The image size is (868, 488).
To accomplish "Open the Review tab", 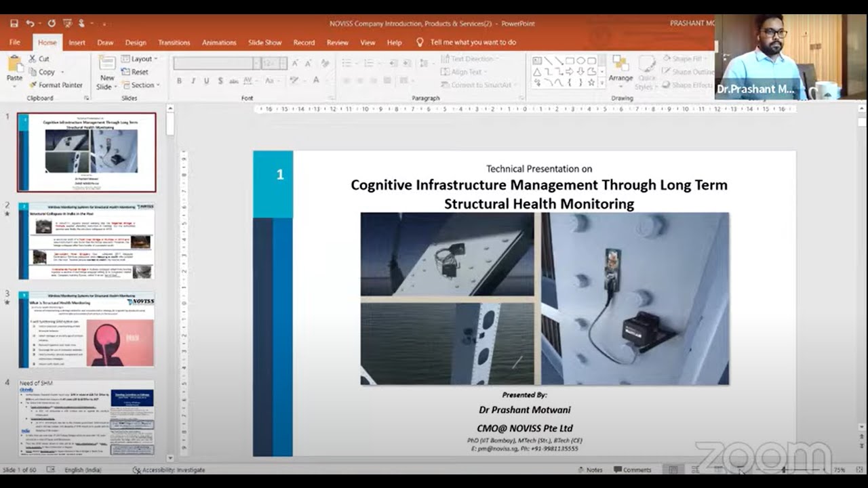I will tap(338, 42).
